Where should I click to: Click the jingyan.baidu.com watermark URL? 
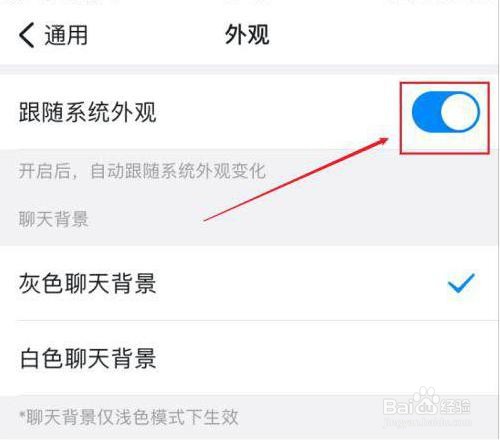click(x=428, y=422)
